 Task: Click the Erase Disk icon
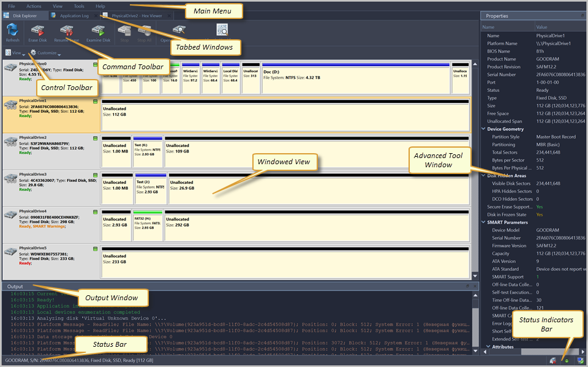click(37, 29)
